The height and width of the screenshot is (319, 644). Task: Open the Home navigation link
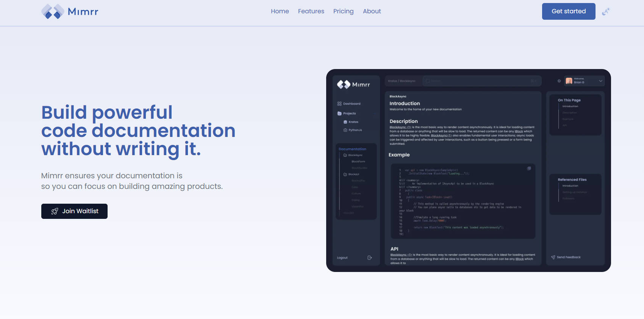[280, 11]
